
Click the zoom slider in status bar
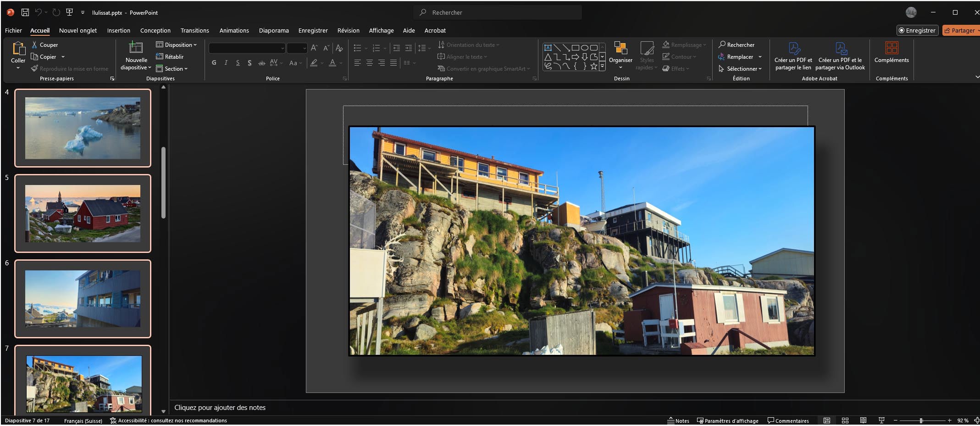coord(921,420)
